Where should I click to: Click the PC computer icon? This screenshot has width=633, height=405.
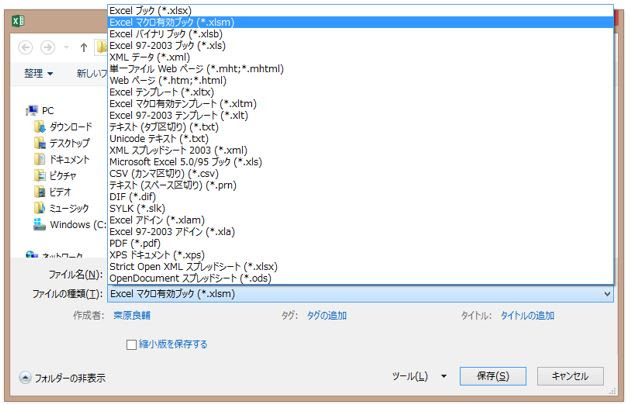tap(32, 110)
